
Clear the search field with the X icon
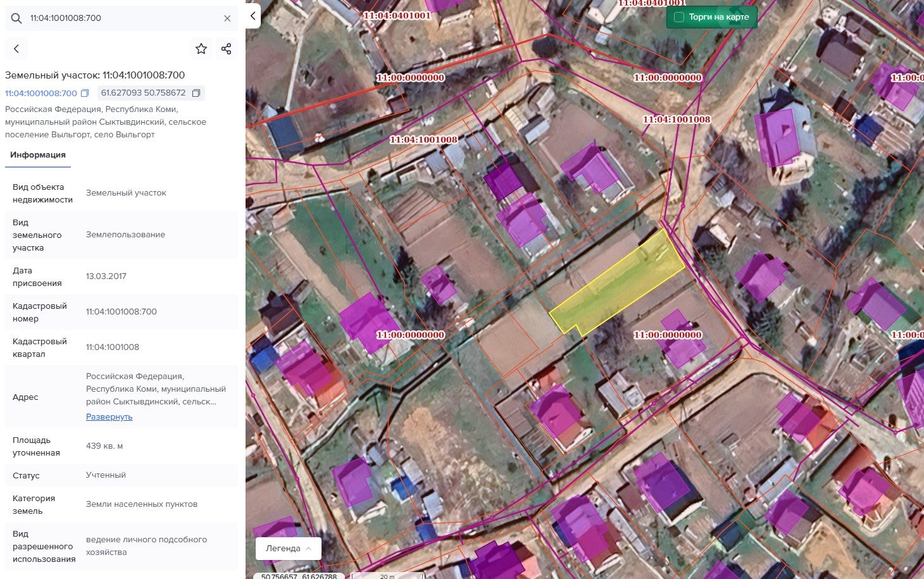[x=227, y=18]
